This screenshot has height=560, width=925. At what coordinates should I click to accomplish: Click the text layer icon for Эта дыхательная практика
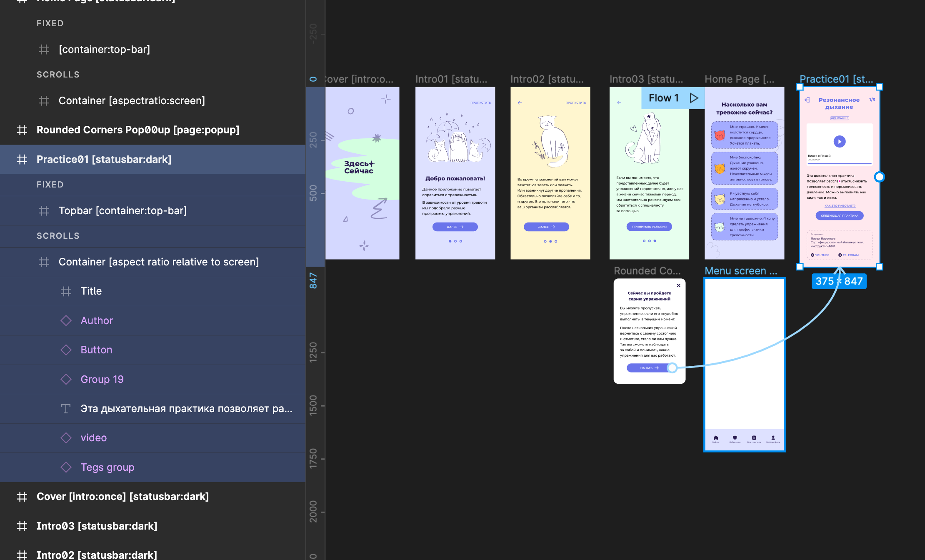coord(66,409)
